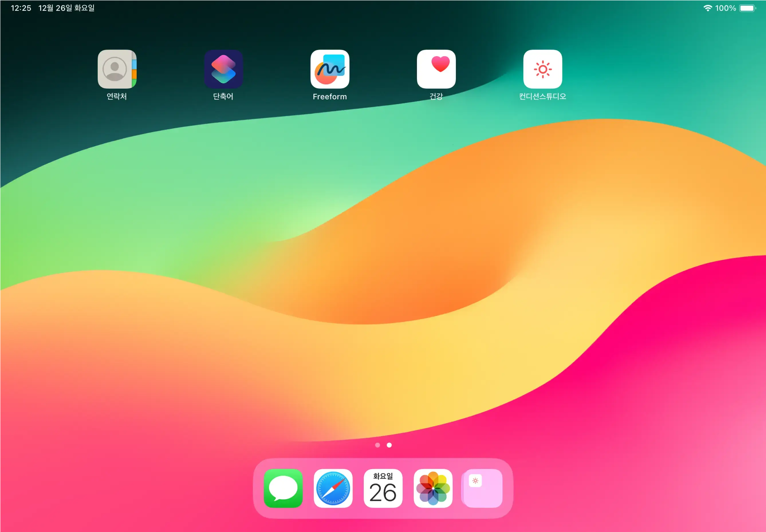The image size is (766, 532).
Task: Select the second home screen page dot
Action: tap(389, 445)
